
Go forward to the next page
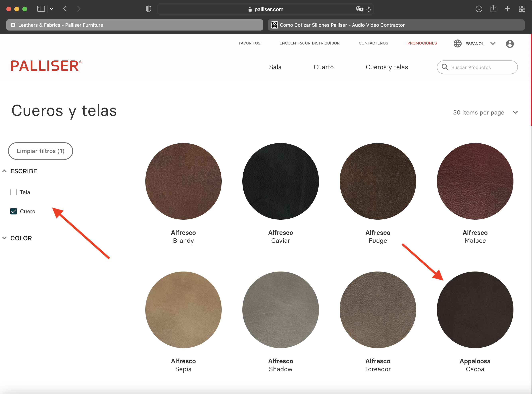[x=79, y=9]
